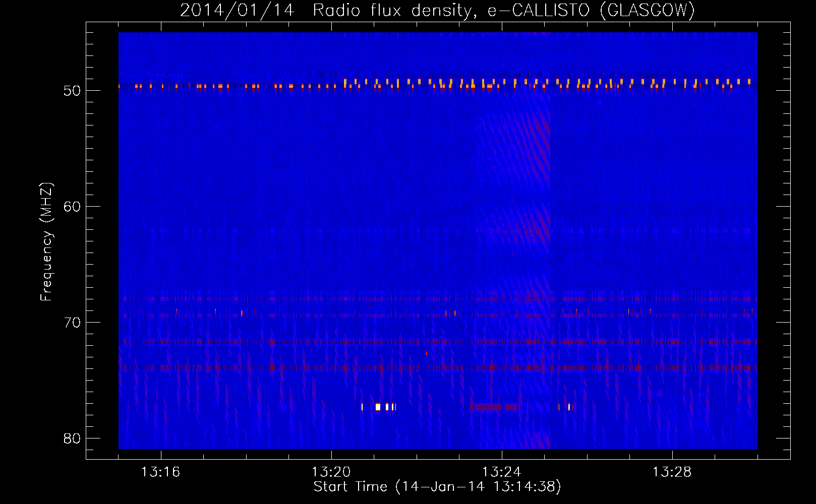Click the '80' frequency tick label

pos(72,438)
